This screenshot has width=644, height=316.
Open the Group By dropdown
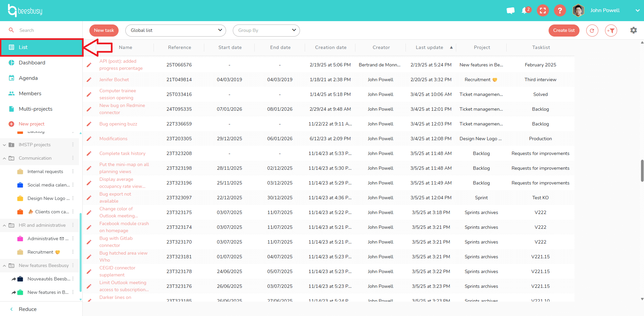tap(266, 30)
